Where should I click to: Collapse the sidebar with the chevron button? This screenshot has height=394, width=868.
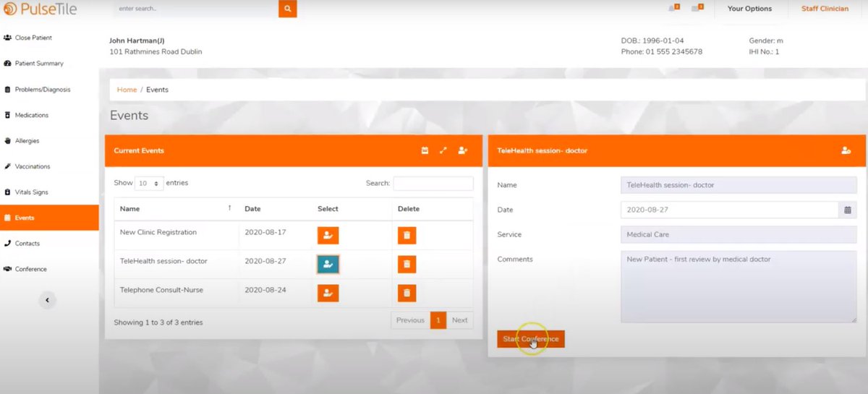47,300
